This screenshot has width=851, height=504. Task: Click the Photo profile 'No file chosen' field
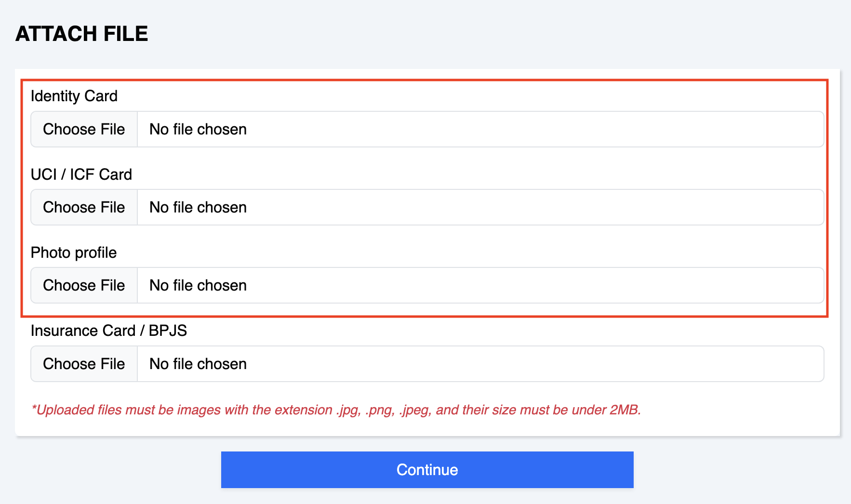(x=480, y=285)
